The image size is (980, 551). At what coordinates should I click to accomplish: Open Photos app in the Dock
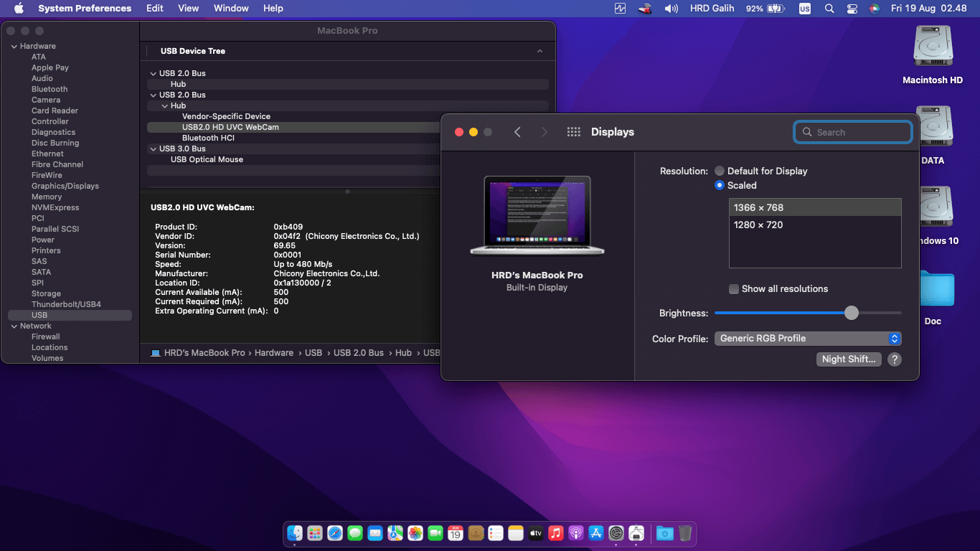(415, 533)
